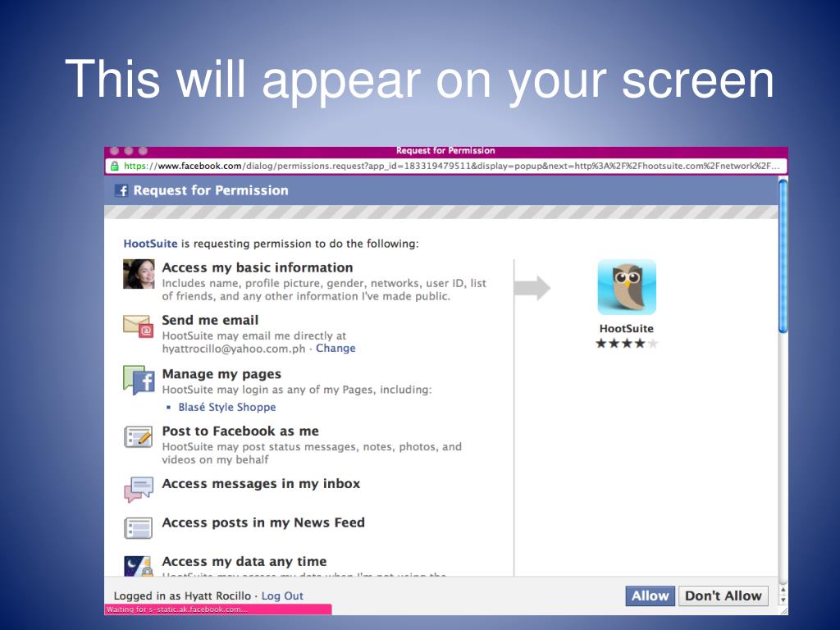Click the HootSuite label under the owl
The image size is (840, 630).
[x=626, y=328]
